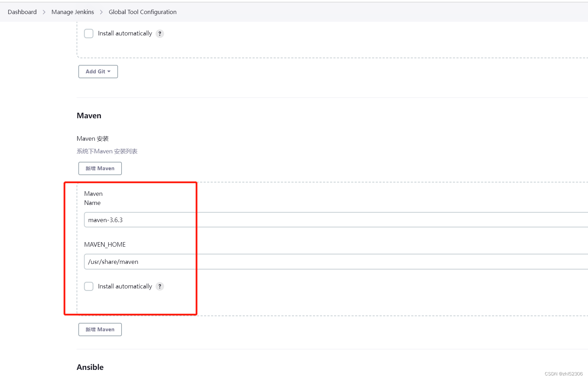588x379 pixels.
Task: Click the Ansible section heading
Action: pyautogui.click(x=90, y=367)
